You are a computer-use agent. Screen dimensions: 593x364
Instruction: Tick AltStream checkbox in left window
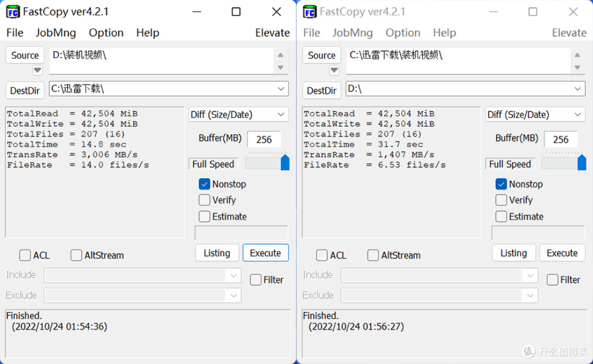click(76, 255)
